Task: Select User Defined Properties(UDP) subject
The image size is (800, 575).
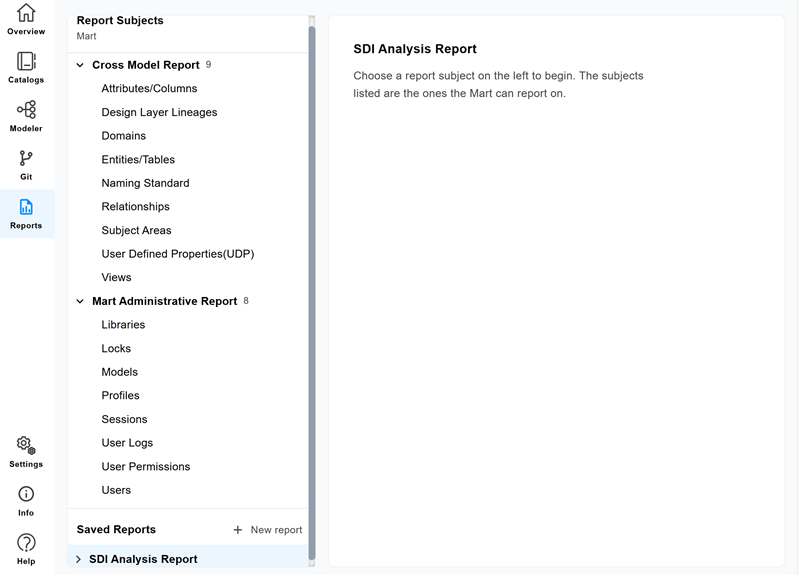Action: pyautogui.click(x=178, y=254)
